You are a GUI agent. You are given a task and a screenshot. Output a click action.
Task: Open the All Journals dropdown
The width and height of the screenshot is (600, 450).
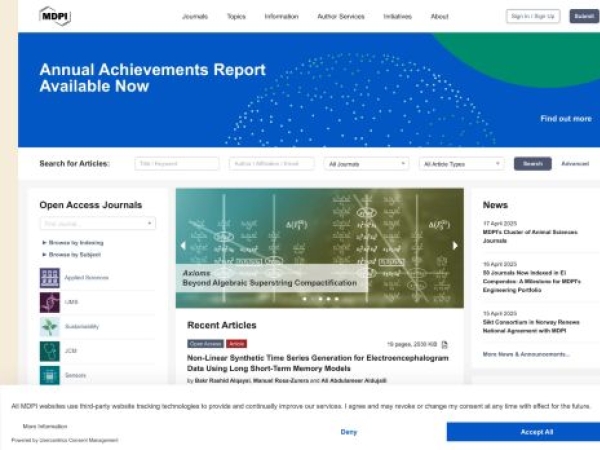366,164
